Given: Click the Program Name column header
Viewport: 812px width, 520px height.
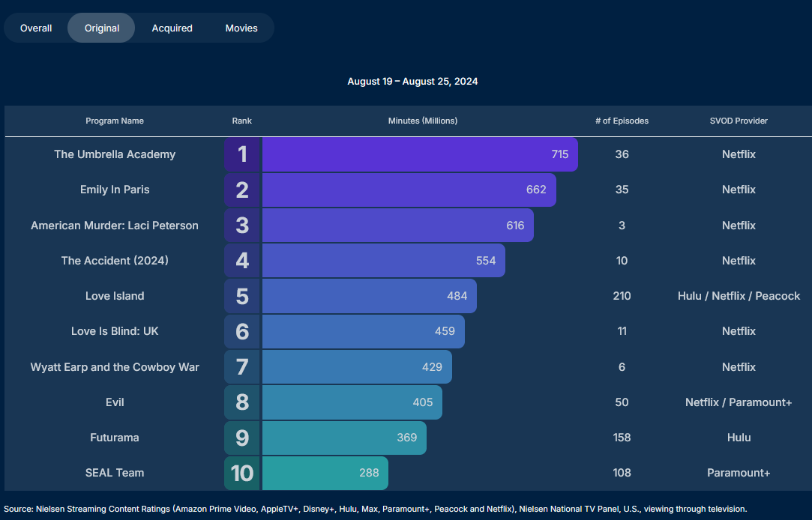Looking at the screenshot, I should coord(115,121).
